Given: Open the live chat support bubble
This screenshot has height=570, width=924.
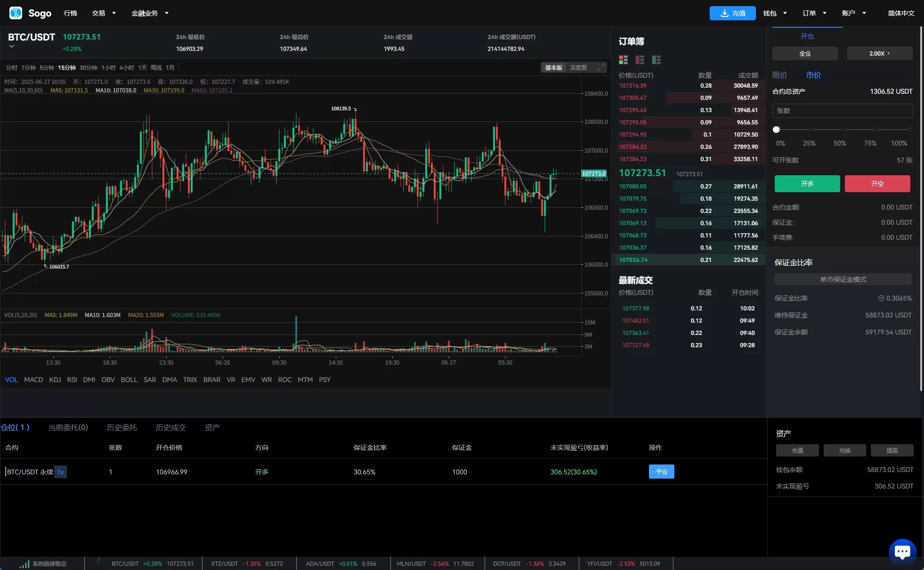Looking at the screenshot, I should coord(902,552).
